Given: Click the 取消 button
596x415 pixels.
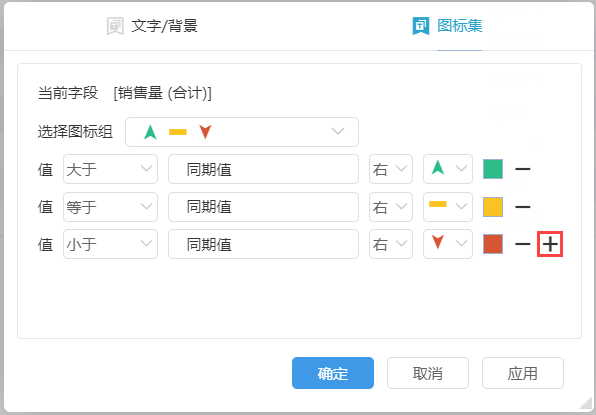Looking at the screenshot, I should click(x=428, y=373).
